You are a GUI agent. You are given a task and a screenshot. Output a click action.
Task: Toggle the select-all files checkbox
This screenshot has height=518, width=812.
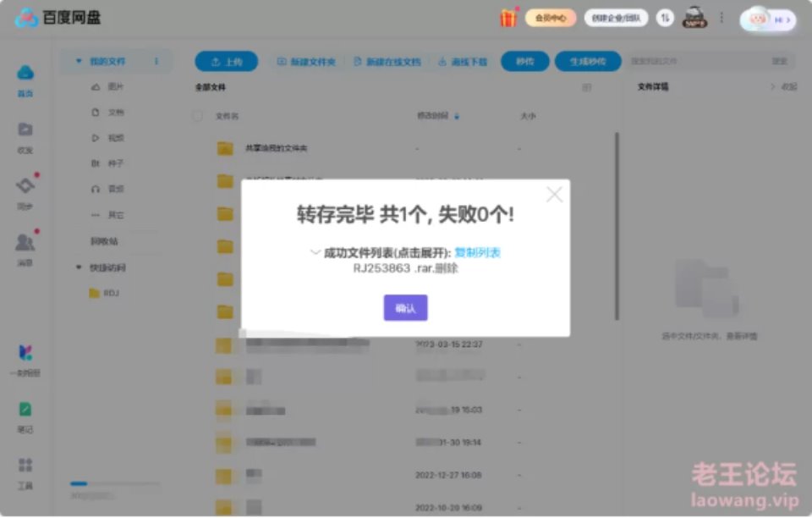[197, 116]
